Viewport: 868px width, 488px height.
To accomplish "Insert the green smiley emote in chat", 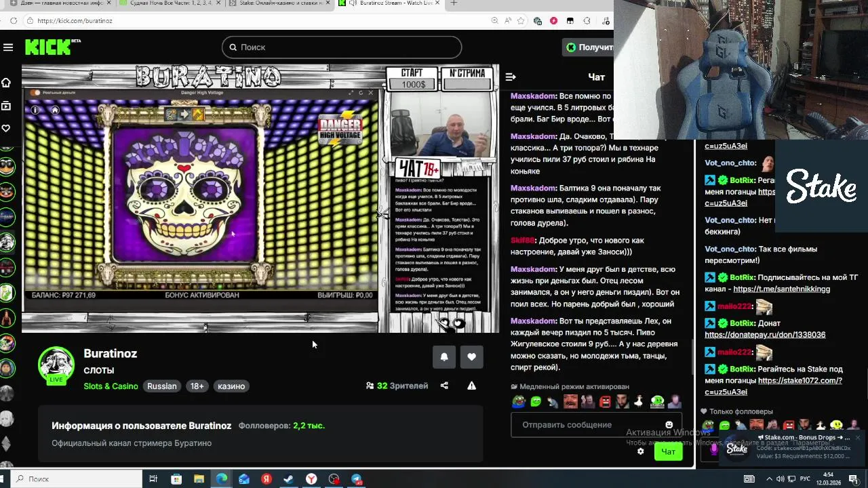I will (x=536, y=402).
